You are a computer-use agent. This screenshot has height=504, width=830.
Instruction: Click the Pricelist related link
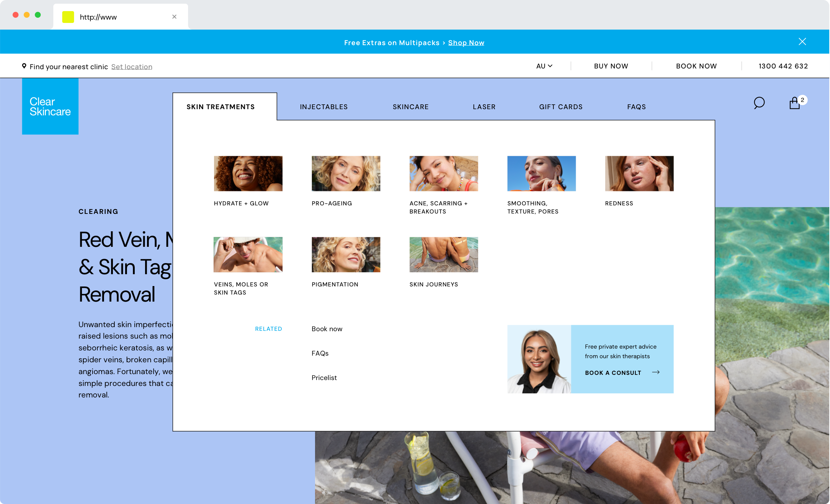324,377
